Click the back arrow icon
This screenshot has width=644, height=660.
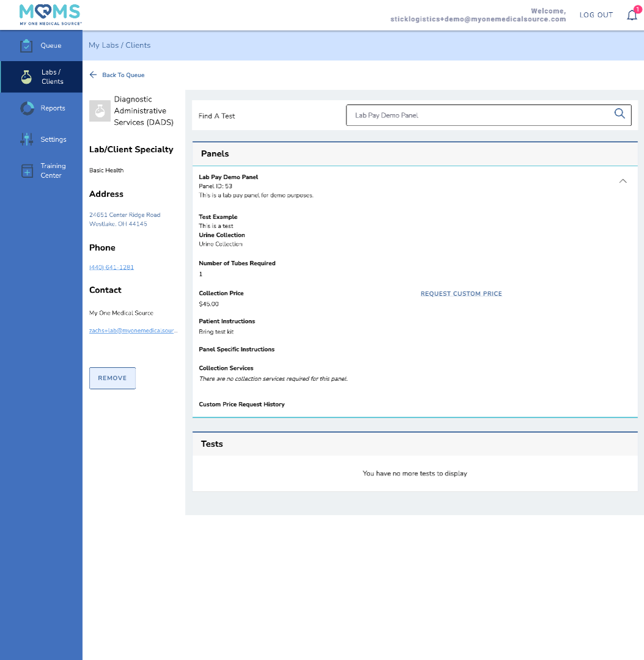93,75
